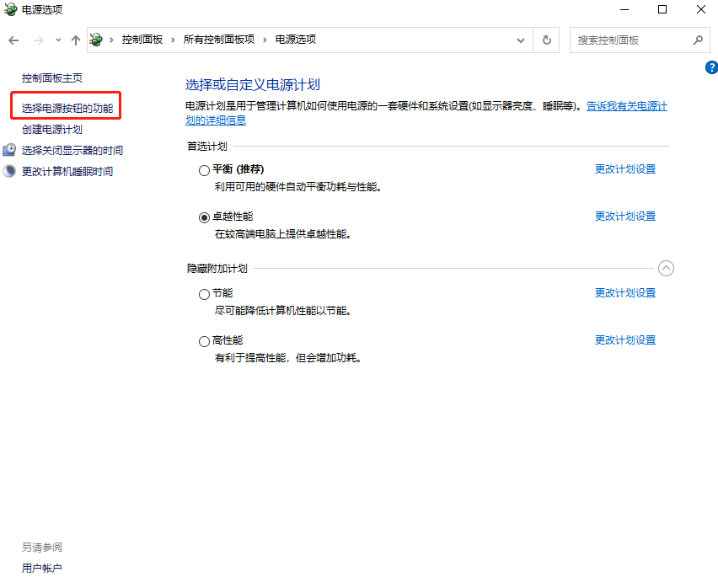The width and height of the screenshot is (718, 588).
Task: Open the address bar history dropdown
Action: 522,39
